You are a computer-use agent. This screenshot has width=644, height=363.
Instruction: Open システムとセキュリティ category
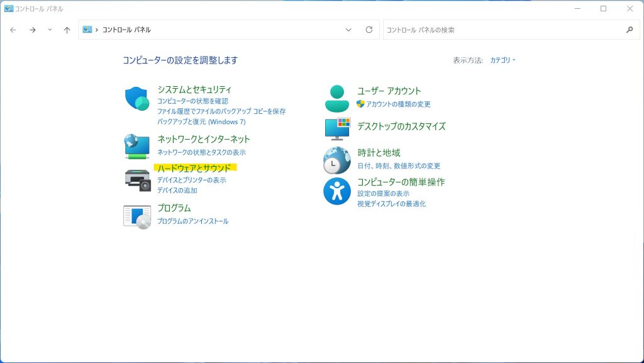coord(194,89)
